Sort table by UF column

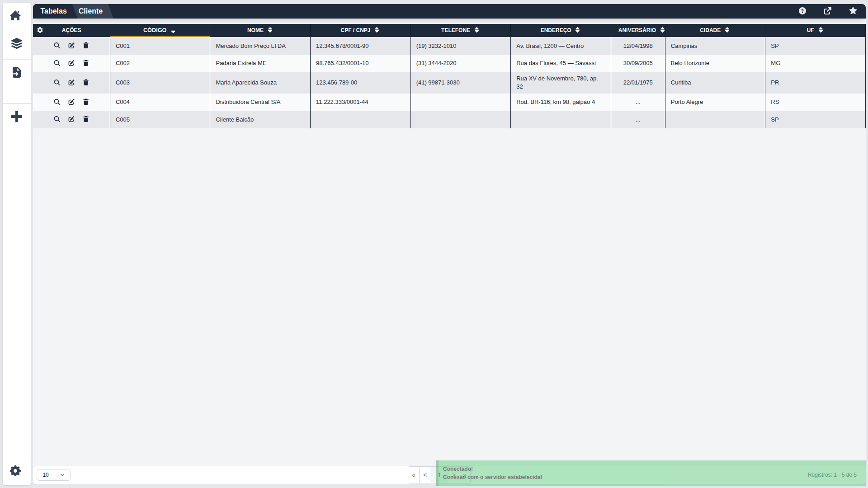point(815,30)
